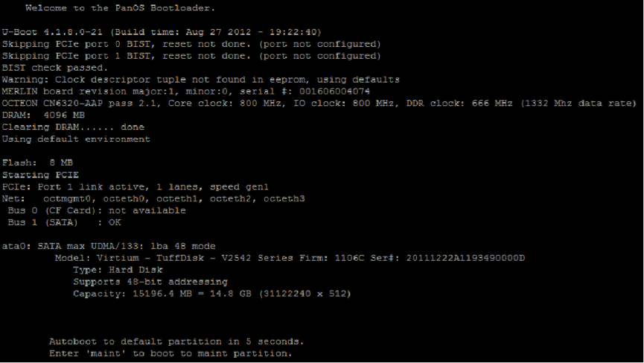Click the 'Bus 1 (SATA) : OK' line
Image resolution: width=644 pixels, height=363 pixels.
65,222
